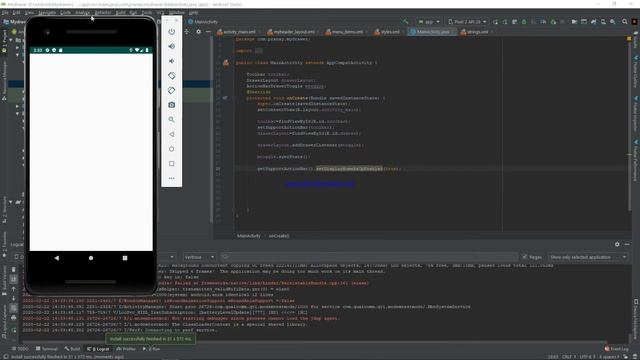Screen dimensions: 640x360
Task: Click the project panel locate crosshair icon
Action: [187, 31]
